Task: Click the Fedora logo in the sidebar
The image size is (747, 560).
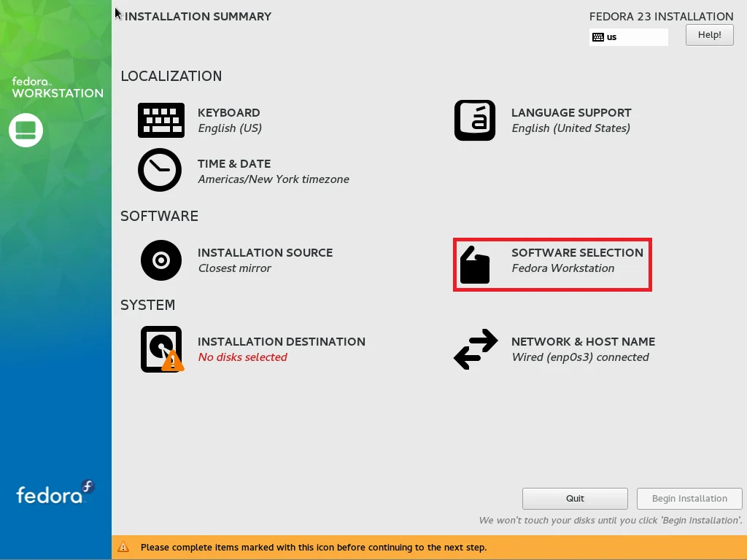Action: (55, 492)
